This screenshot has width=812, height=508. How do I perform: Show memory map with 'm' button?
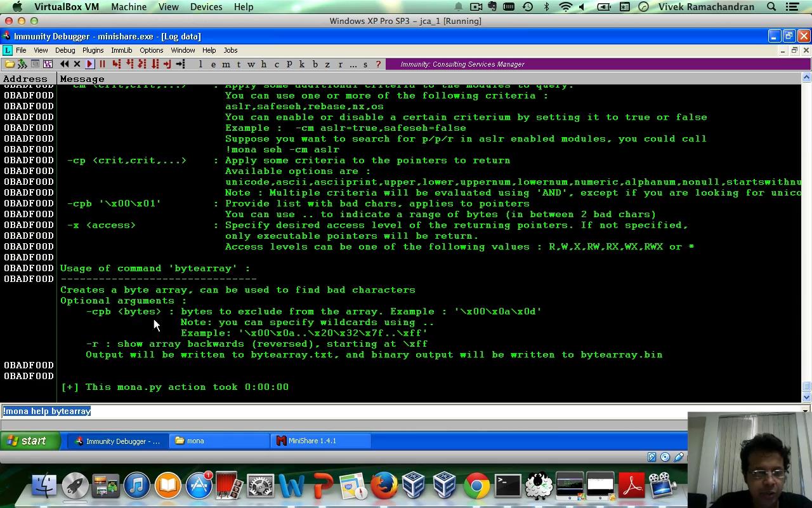(x=226, y=64)
